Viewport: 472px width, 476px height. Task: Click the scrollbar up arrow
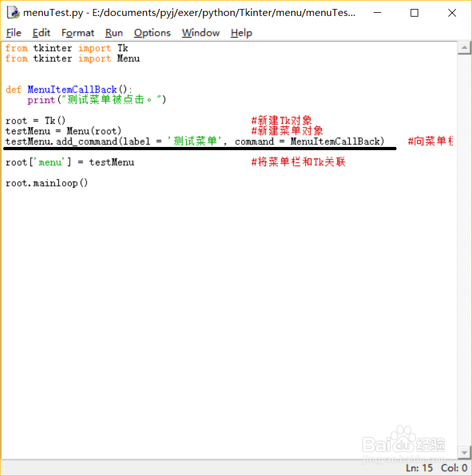tap(464, 48)
